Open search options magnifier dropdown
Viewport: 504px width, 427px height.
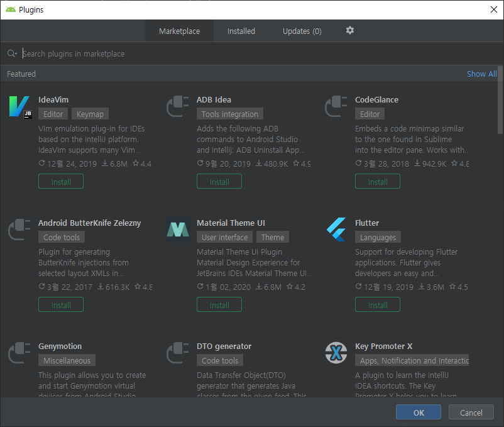(12, 53)
